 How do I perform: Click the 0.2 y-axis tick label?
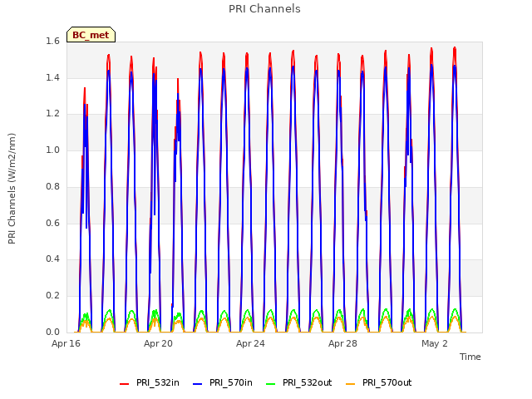click(x=52, y=296)
